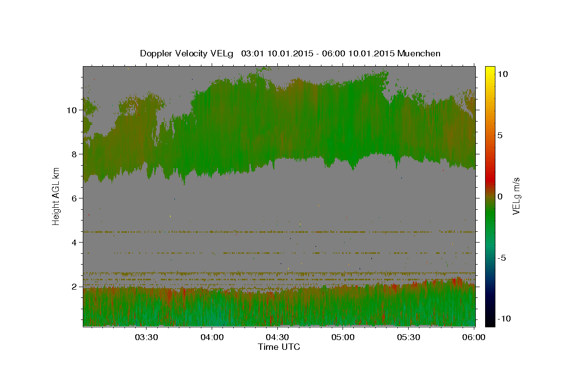The height and width of the screenshot is (392, 588).
Task: Click the height axis label '10'
Action: (72, 110)
